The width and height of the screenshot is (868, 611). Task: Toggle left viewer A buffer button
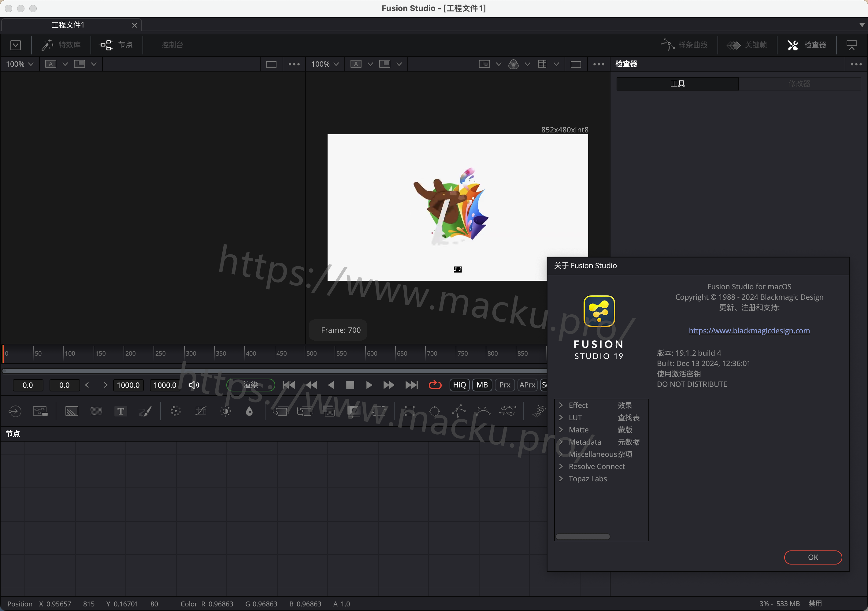click(51, 64)
